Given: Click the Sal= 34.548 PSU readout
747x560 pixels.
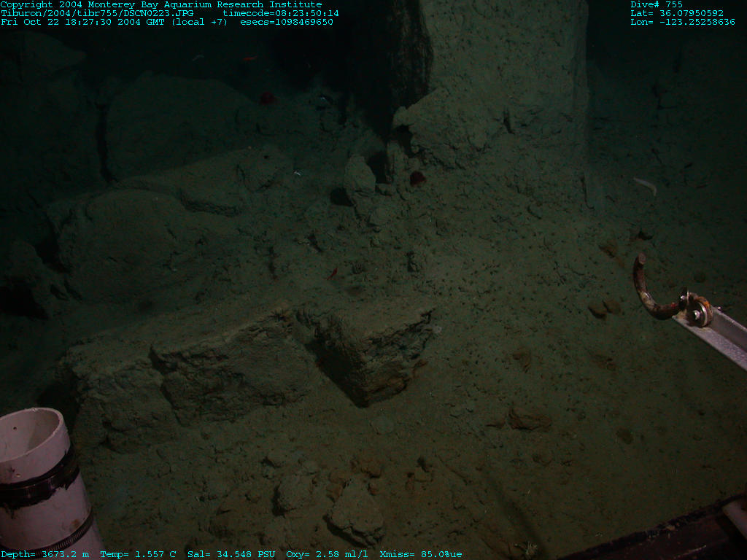Looking at the screenshot, I should click(231, 555).
